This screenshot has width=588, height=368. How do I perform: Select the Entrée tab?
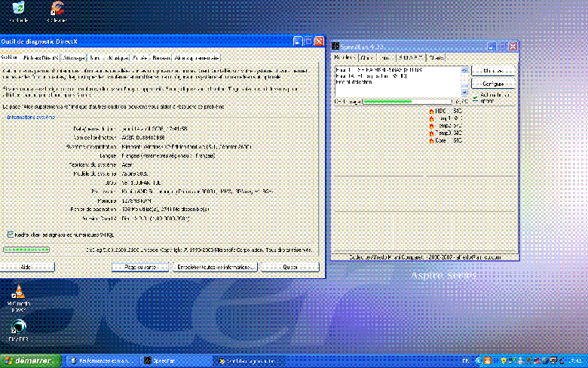[x=140, y=58]
